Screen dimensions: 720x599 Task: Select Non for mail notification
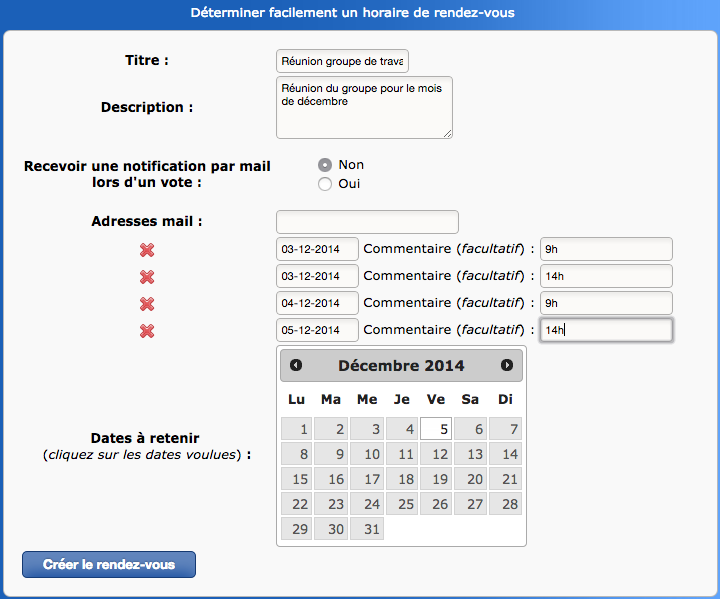[325, 165]
